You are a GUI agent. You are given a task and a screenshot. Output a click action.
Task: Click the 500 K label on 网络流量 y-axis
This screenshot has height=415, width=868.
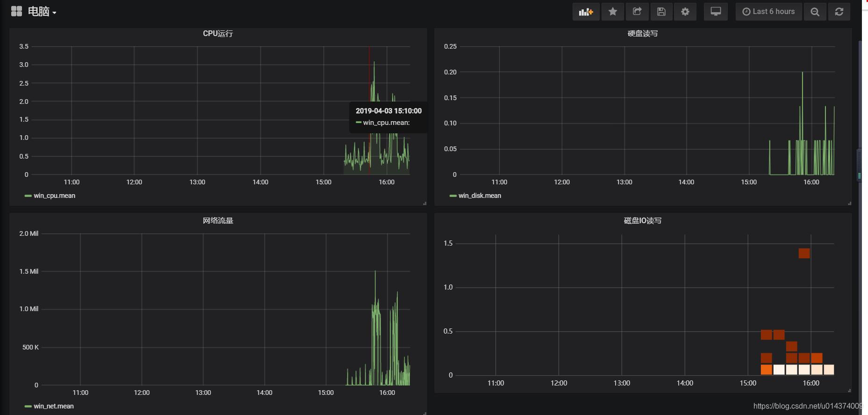[x=30, y=347]
